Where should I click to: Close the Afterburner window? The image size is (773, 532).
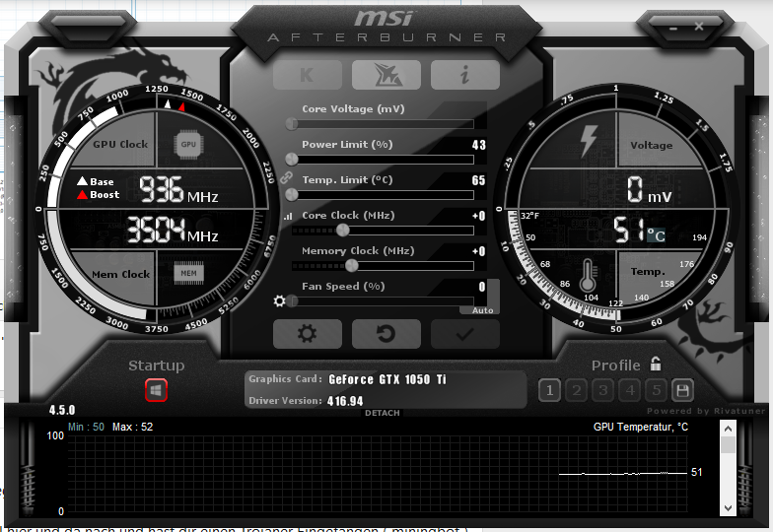coord(699,26)
